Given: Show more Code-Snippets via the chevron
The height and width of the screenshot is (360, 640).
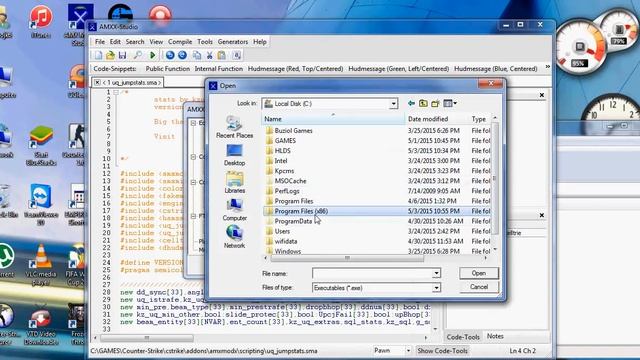Looking at the screenshot, I should (548, 67).
